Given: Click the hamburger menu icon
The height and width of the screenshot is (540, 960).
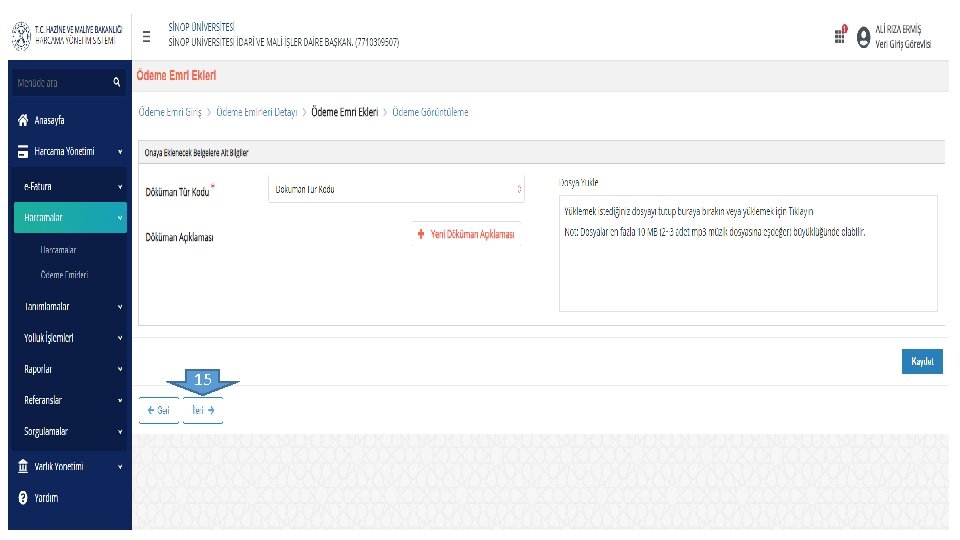Looking at the screenshot, I should click(x=146, y=37).
